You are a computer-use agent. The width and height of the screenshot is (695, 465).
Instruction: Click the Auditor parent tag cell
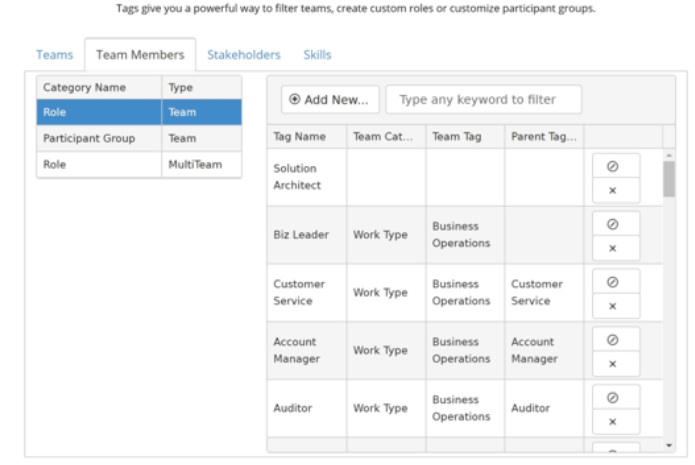point(544,408)
